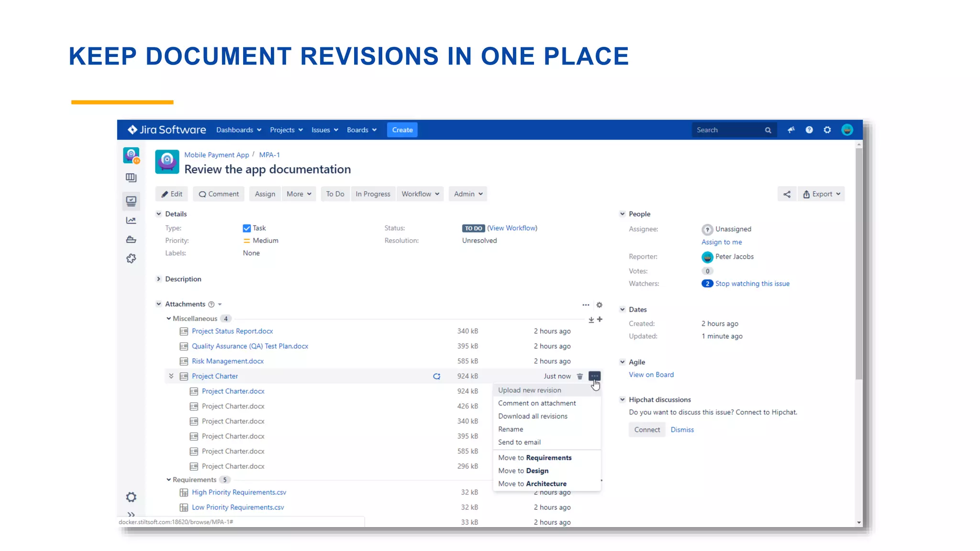Open the board icon in sidebar
Image resolution: width=980 pixels, height=551 pixels.
click(131, 178)
